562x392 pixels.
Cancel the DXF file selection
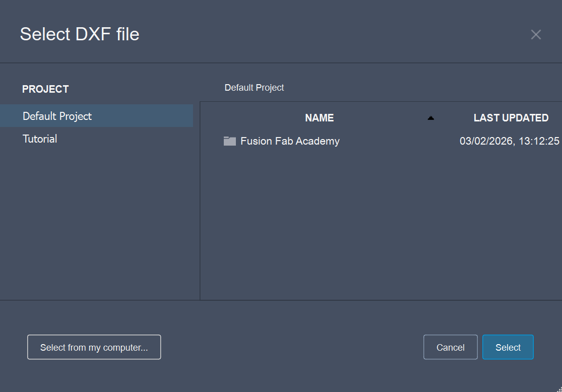click(x=450, y=347)
